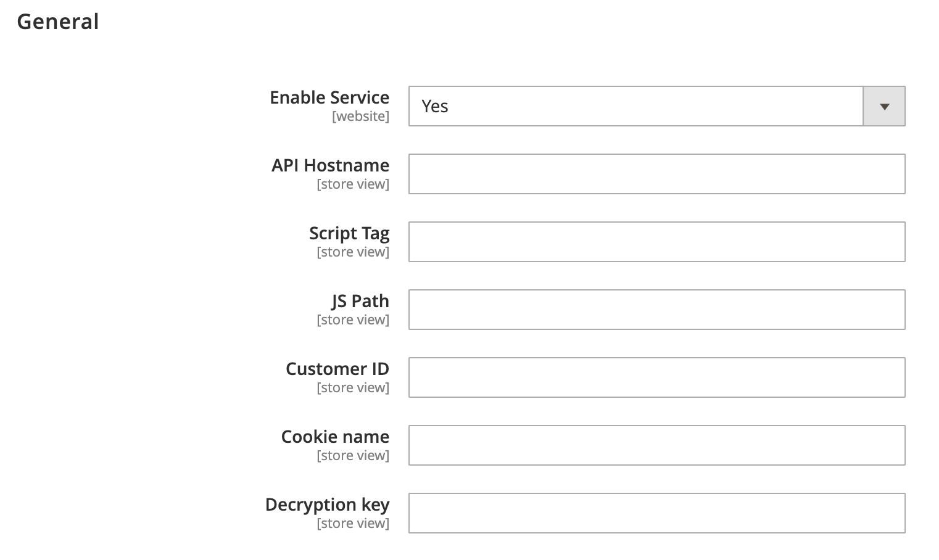Click the [website] scope label under Enable Service
Screen dimensions: 939x560
click(x=360, y=116)
